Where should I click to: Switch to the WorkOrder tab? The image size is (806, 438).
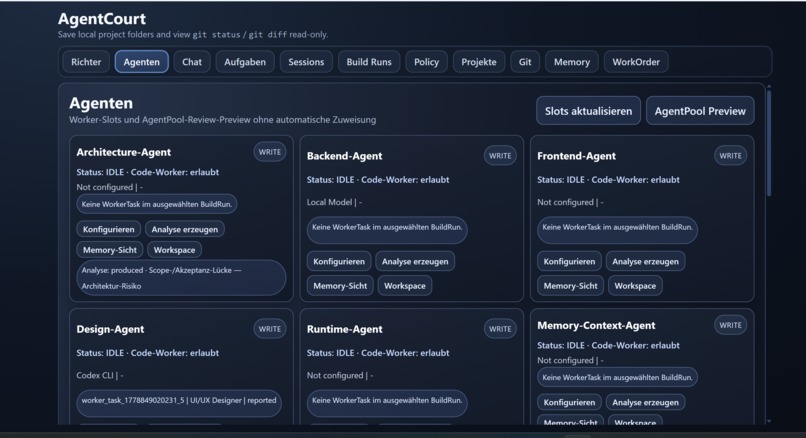coord(636,62)
